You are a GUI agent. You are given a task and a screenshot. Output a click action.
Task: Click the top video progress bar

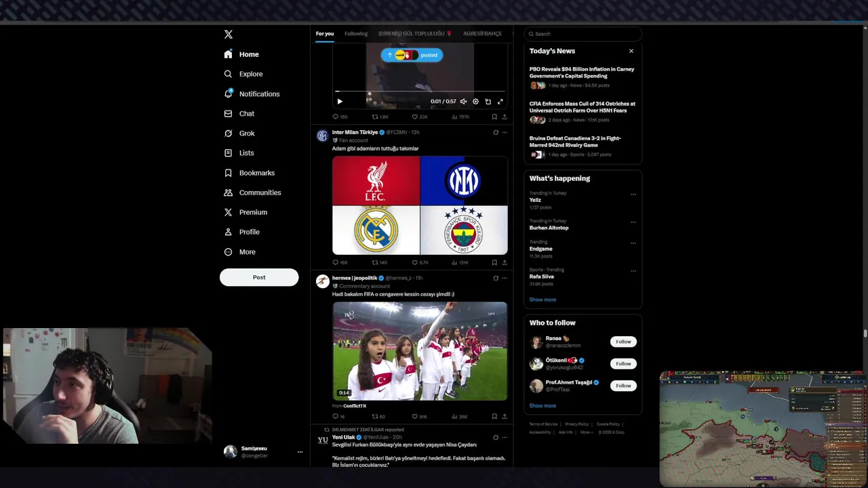click(x=420, y=91)
